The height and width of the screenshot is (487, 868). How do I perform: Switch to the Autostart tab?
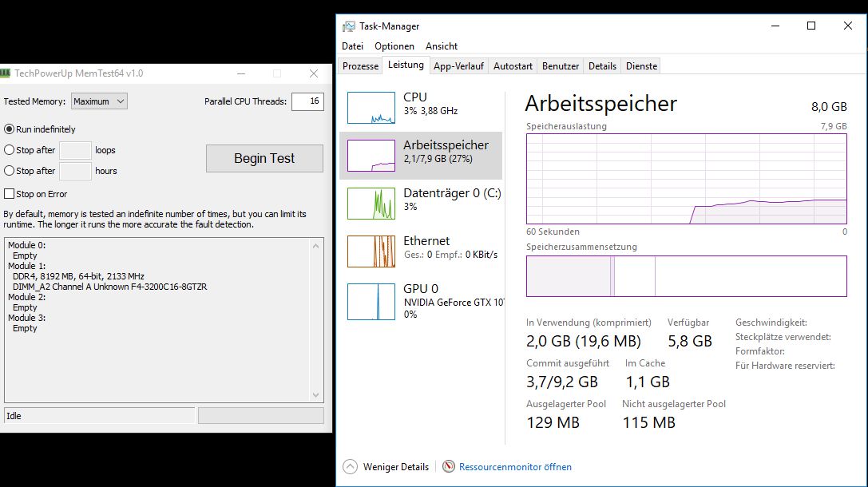[513, 65]
